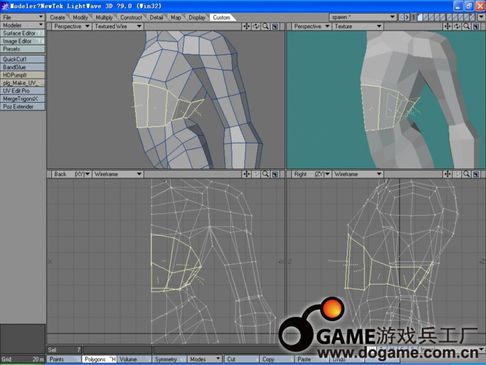Activate the Poz Extender tool

pyautogui.click(x=22, y=107)
